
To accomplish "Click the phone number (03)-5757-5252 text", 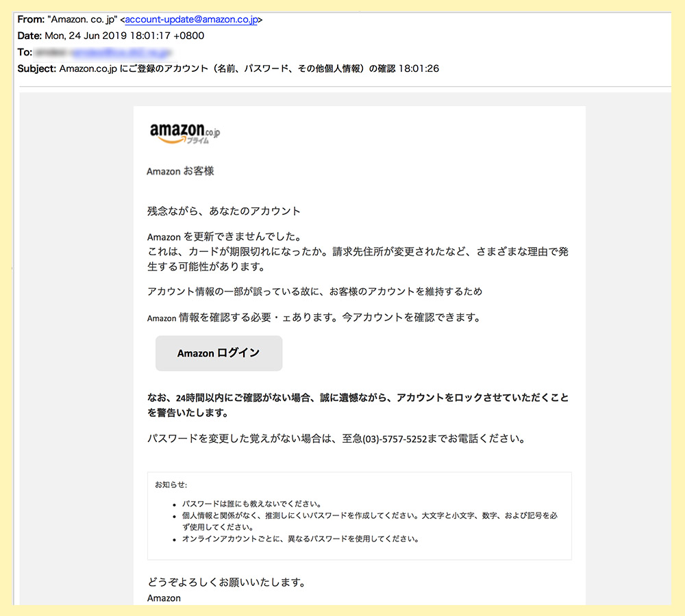I will point(395,439).
